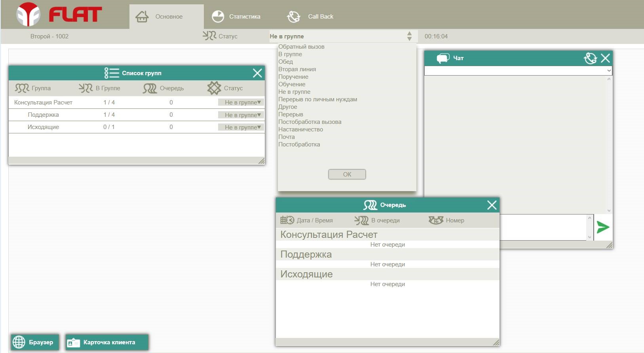Image resolution: width=644 pixels, height=353 pixels.
Task: Expand status dropdown for Консультация Расчет row
Action: (x=241, y=102)
